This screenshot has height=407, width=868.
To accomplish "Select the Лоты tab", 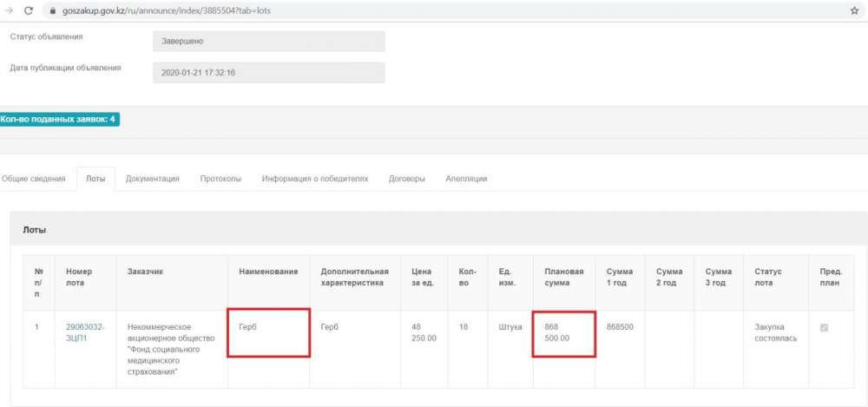I will click(95, 179).
